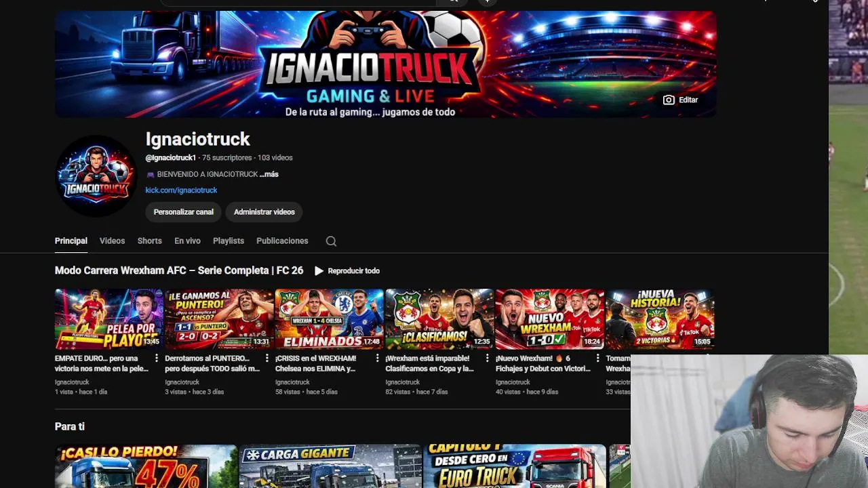The image size is (868, 488).
Task: Click '3 vistas · hace 3 días' text
Action: [194, 392]
